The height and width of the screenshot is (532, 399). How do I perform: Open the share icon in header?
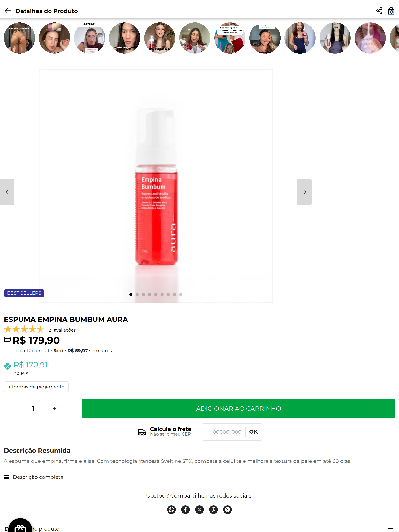click(x=379, y=11)
